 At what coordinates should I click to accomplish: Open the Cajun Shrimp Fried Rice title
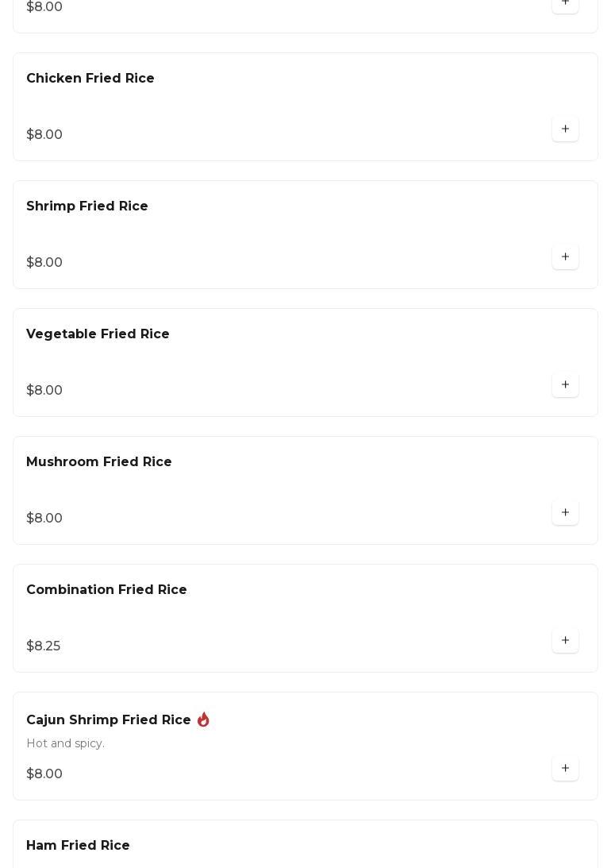[109, 720]
